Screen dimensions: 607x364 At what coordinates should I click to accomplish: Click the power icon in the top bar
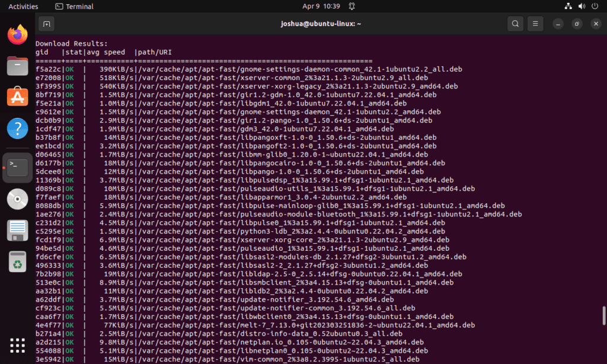click(x=595, y=7)
